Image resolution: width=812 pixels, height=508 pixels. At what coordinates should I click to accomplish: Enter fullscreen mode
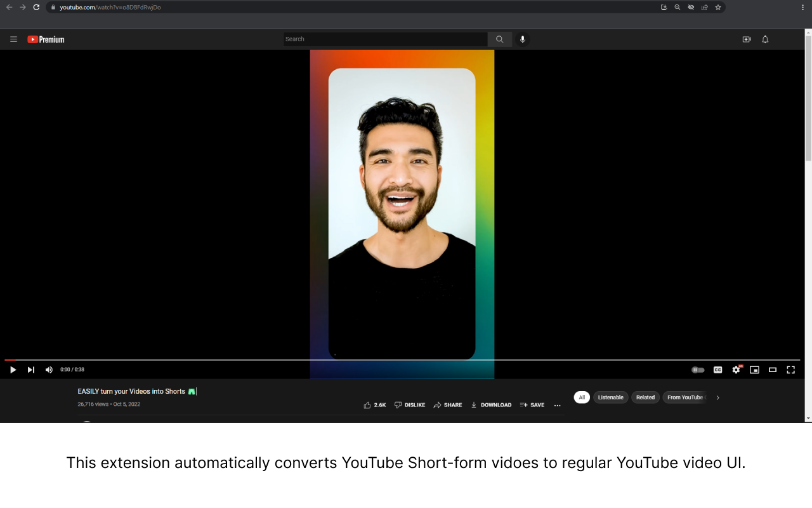[790, 370]
